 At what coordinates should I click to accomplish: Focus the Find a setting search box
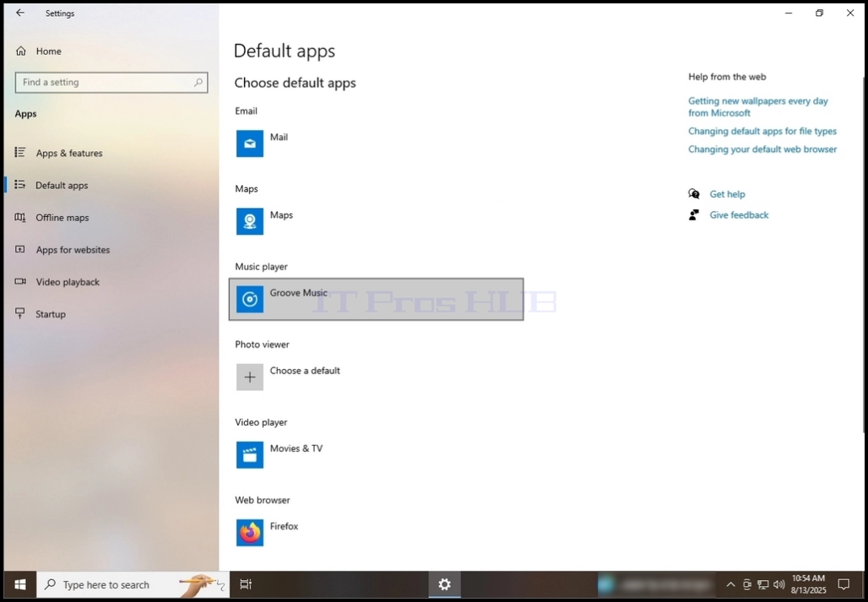(x=111, y=82)
